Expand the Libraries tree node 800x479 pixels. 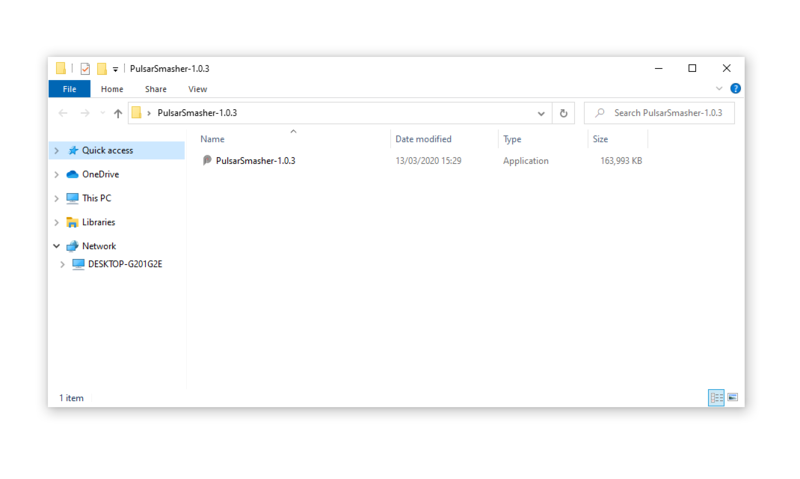(x=57, y=222)
